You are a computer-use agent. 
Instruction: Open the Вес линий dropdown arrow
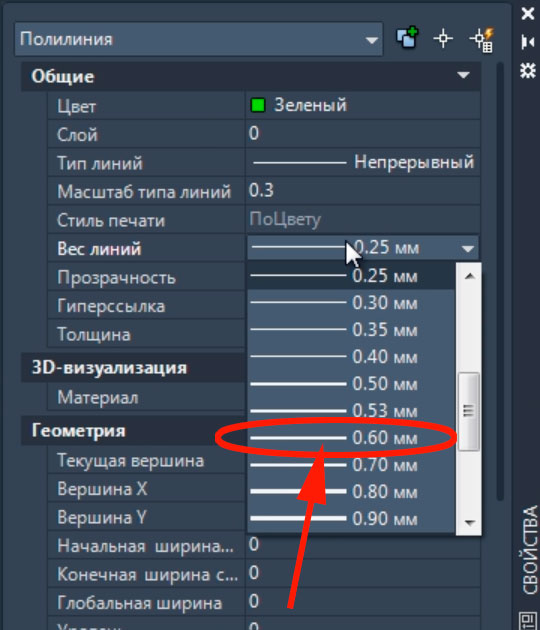point(467,249)
